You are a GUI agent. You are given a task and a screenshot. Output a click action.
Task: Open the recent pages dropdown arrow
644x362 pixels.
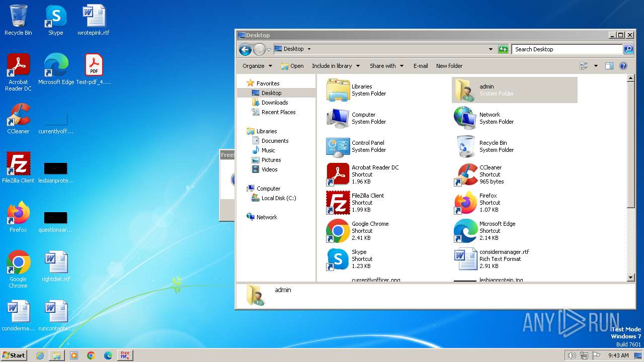pyautogui.click(x=269, y=49)
